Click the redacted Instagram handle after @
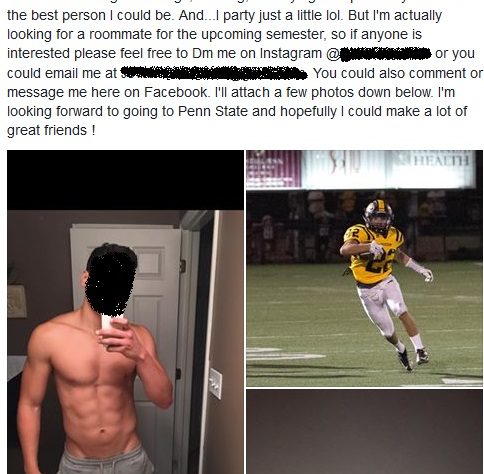 click(385, 54)
